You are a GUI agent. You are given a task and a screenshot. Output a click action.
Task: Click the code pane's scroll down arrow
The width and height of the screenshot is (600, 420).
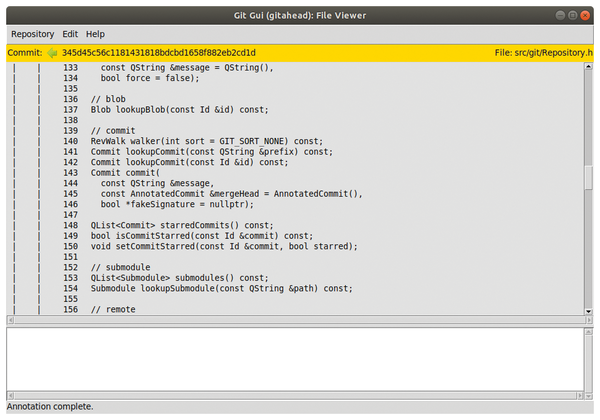click(x=589, y=311)
